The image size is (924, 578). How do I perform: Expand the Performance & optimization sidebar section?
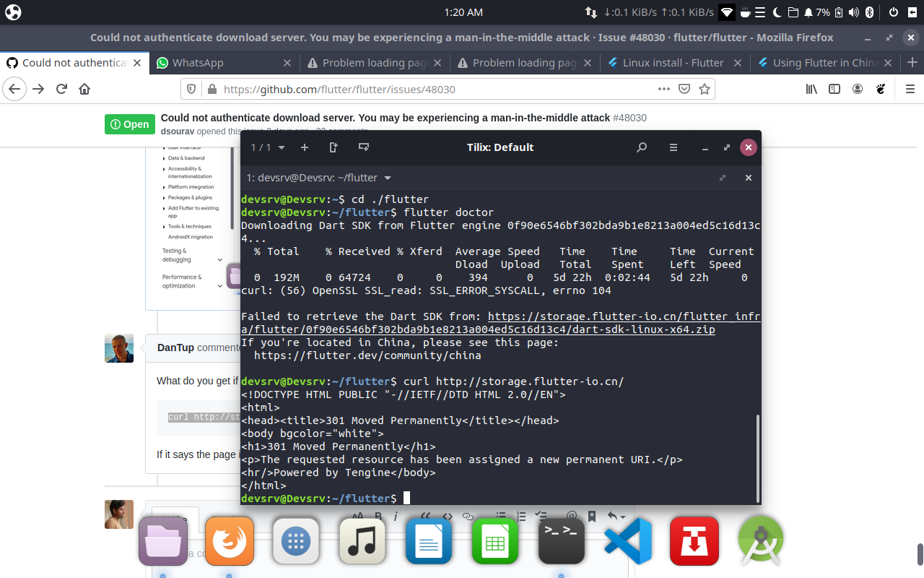[x=220, y=285]
